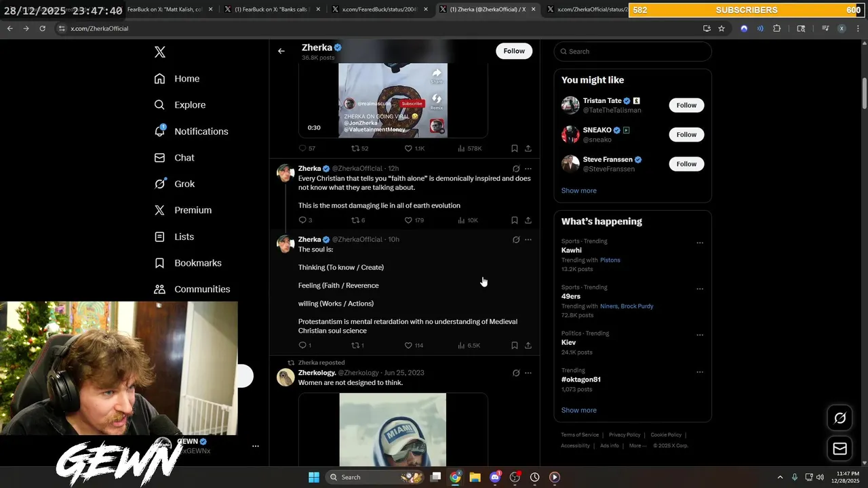Open more options for Kiev trend
Screen dimensions: 868x488
tap(700, 335)
